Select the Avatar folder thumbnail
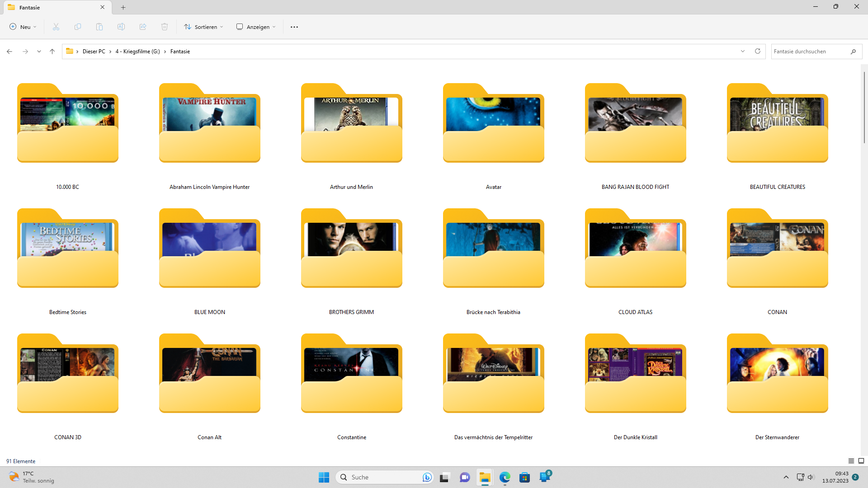This screenshot has width=868, height=488. pyautogui.click(x=493, y=123)
